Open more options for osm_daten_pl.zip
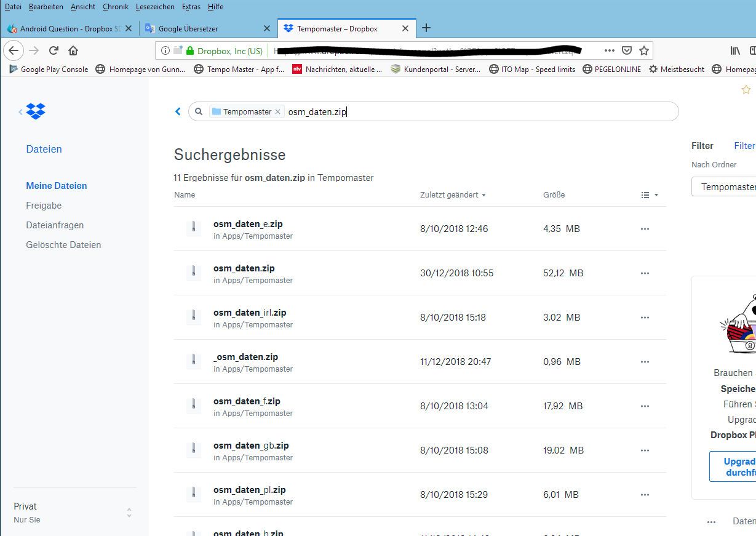 coord(645,495)
